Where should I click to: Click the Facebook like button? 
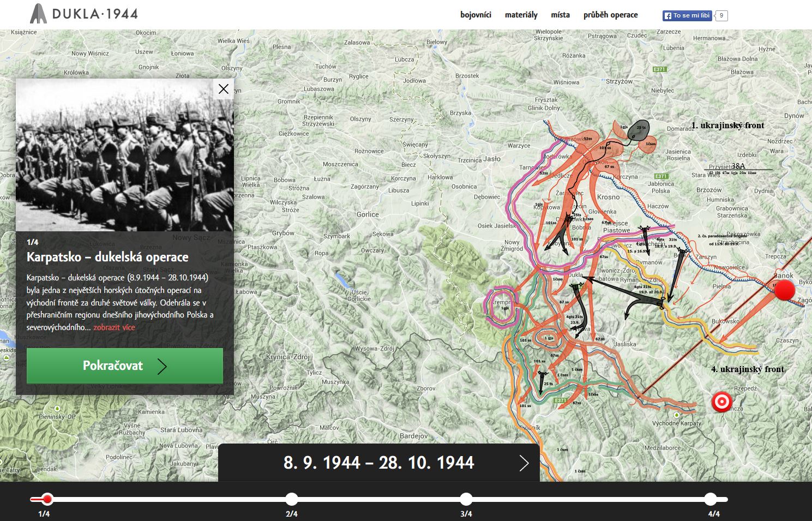(687, 15)
